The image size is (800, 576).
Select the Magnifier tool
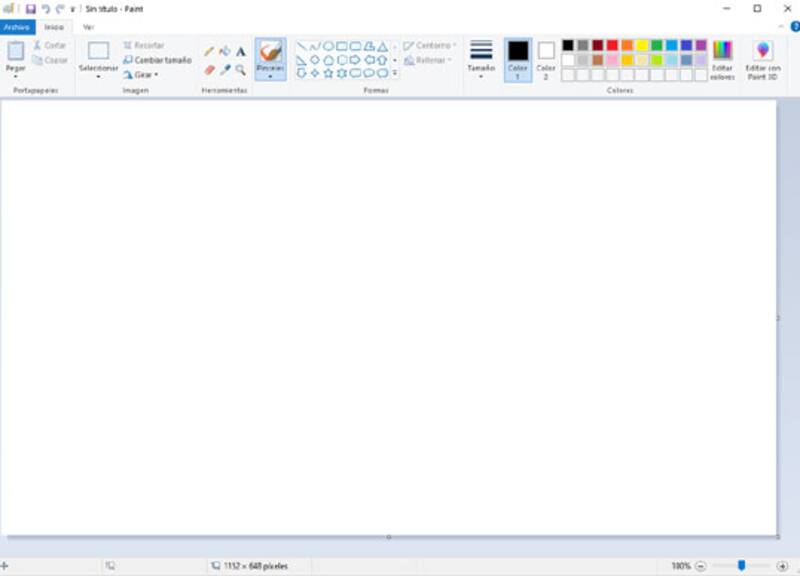(x=241, y=70)
